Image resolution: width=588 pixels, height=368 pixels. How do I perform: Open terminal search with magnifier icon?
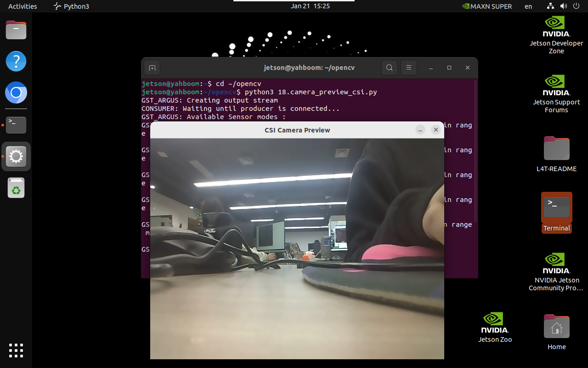click(x=389, y=68)
